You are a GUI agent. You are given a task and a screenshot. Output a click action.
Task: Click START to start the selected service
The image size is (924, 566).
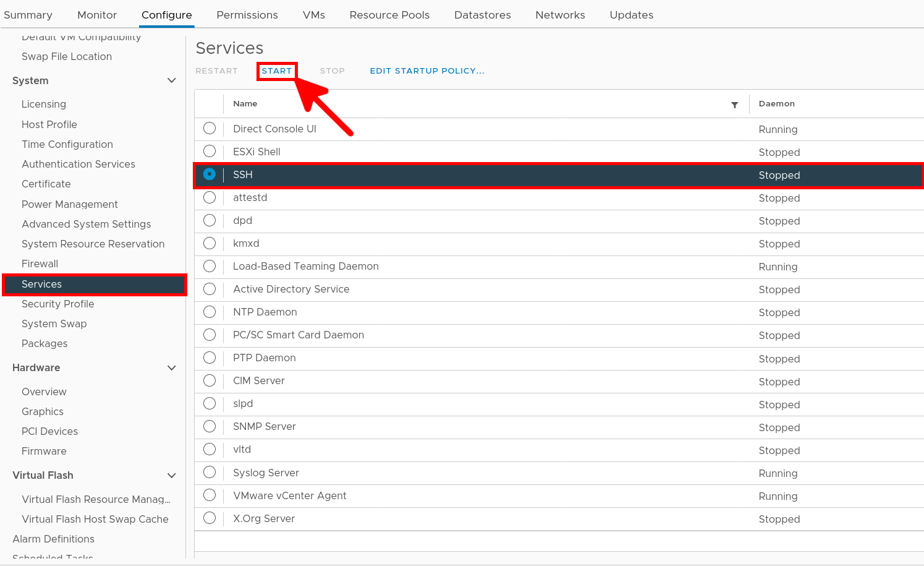[x=276, y=71]
